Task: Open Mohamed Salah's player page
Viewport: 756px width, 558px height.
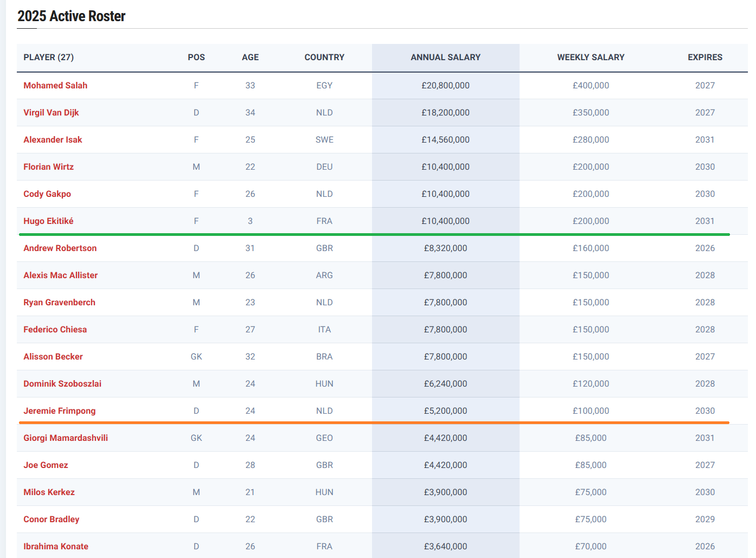Action: point(55,86)
